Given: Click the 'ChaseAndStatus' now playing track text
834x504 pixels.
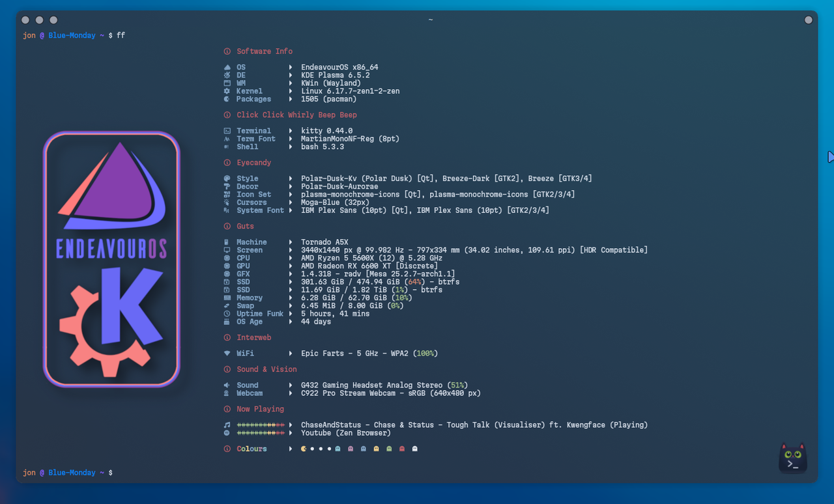Looking at the screenshot, I should (331, 425).
